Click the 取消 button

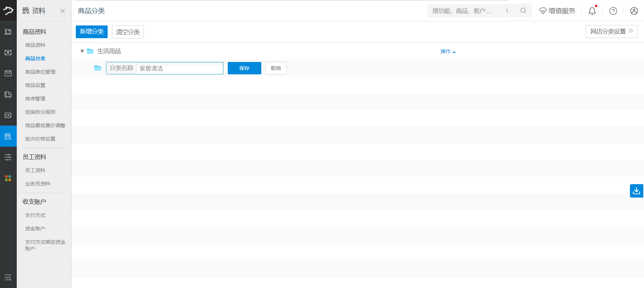[276, 68]
